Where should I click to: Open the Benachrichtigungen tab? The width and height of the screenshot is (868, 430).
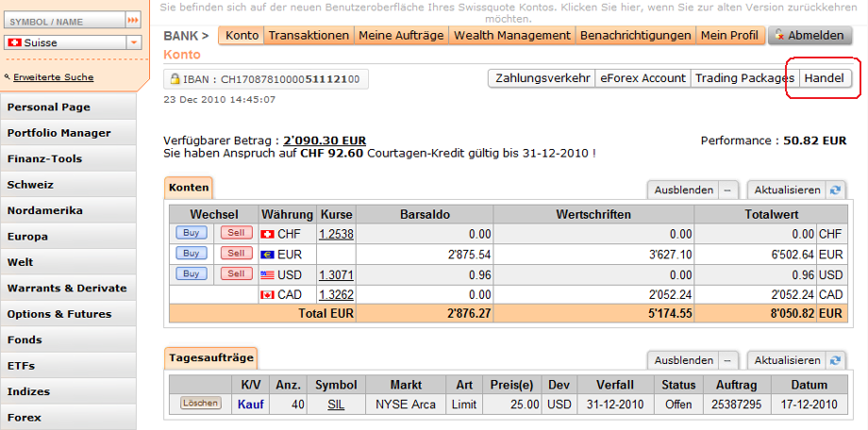tap(636, 36)
